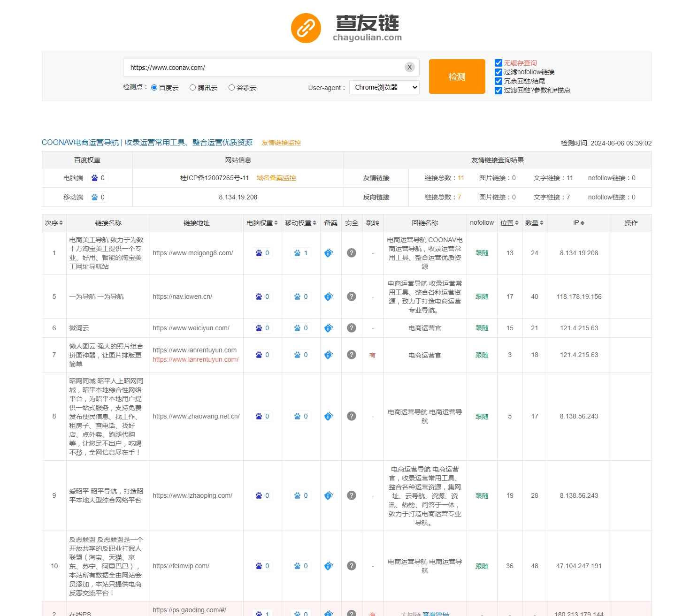Viewport: 690px width, 616px height.
Task: Click IP 118.178.19.156 cell
Action: (x=579, y=297)
